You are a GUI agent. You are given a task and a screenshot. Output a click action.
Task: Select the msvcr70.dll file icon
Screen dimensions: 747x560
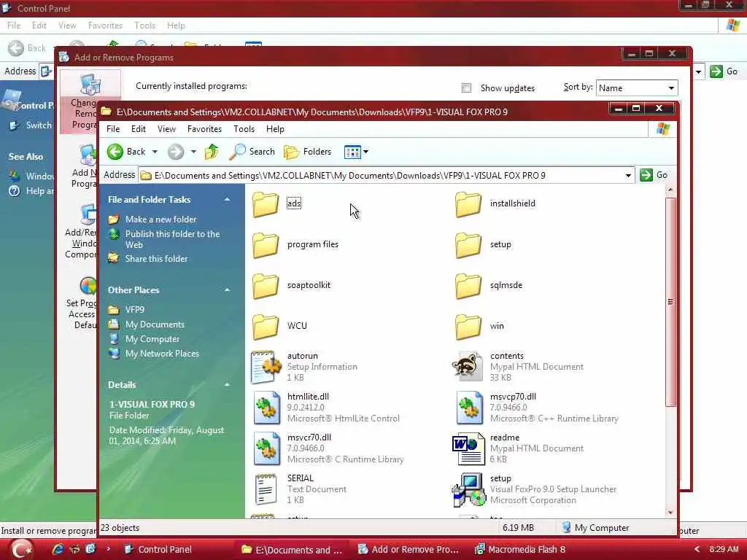266,448
